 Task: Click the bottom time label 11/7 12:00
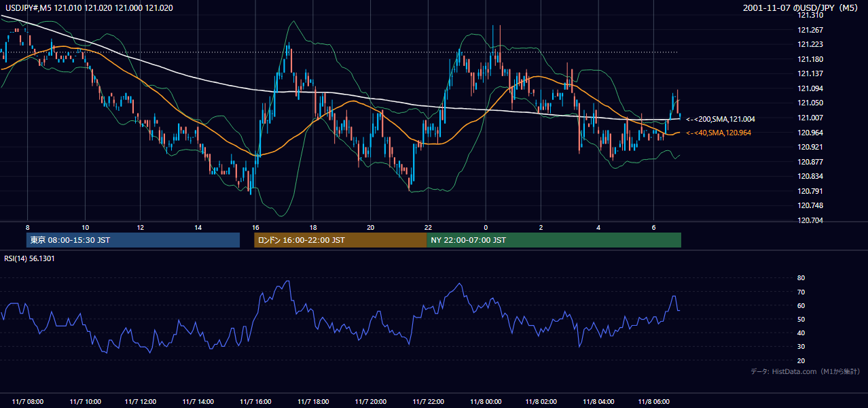tap(141, 401)
